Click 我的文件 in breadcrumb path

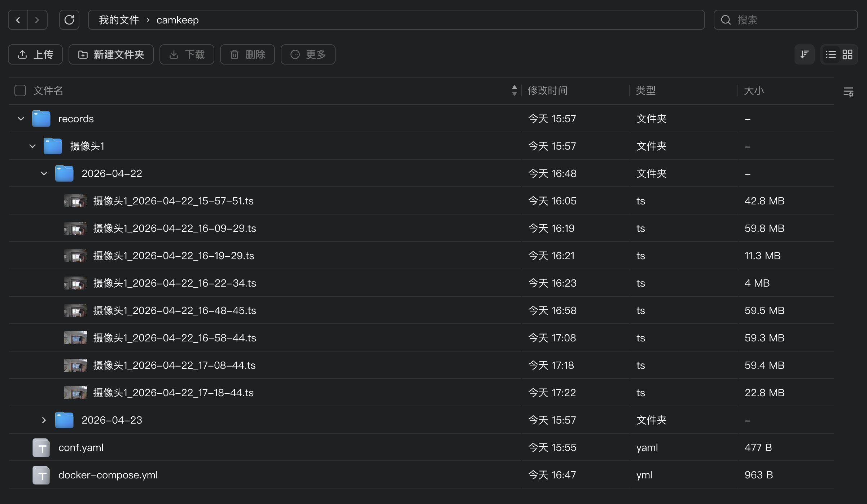point(119,20)
